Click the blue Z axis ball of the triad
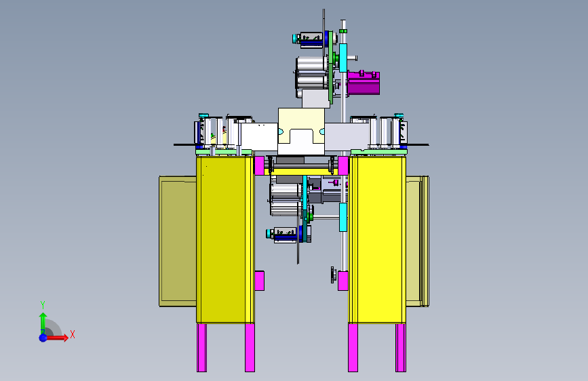The width and height of the screenshot is (588, 381). tap(43, 338)
